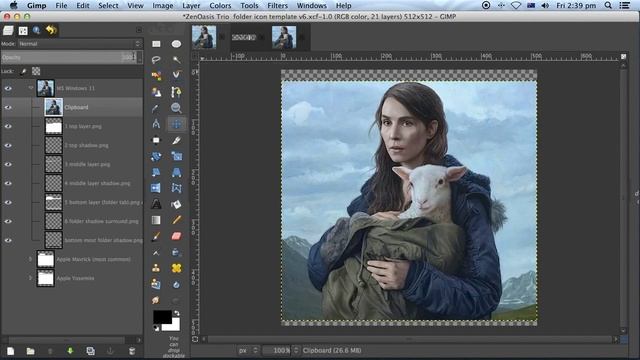Choose the Measure compass tool
This screenshot has width=640, height=360.
(x=156, y=124)
